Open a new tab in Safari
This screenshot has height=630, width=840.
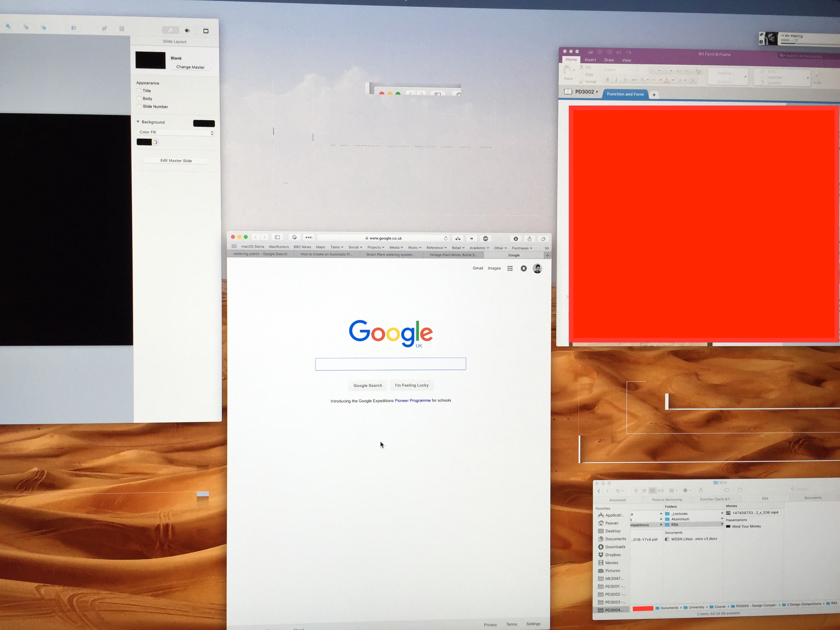point(547,255)
